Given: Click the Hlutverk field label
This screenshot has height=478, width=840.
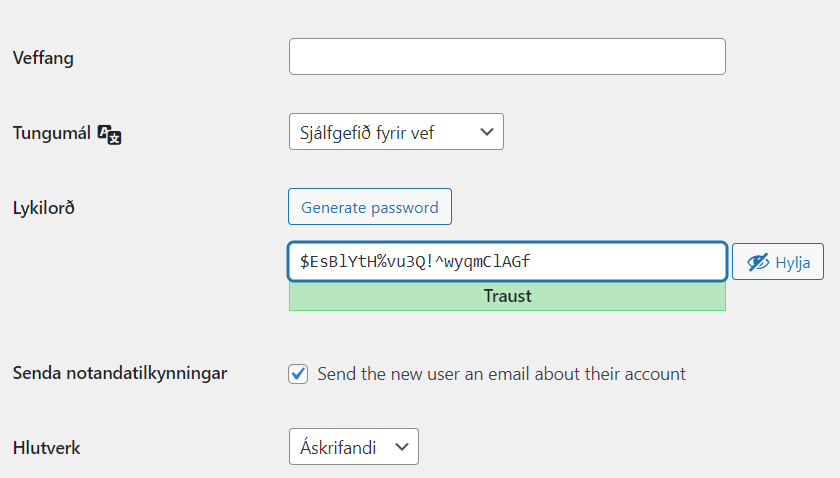Looking at the screenshot, I should (x=47, y=448).
